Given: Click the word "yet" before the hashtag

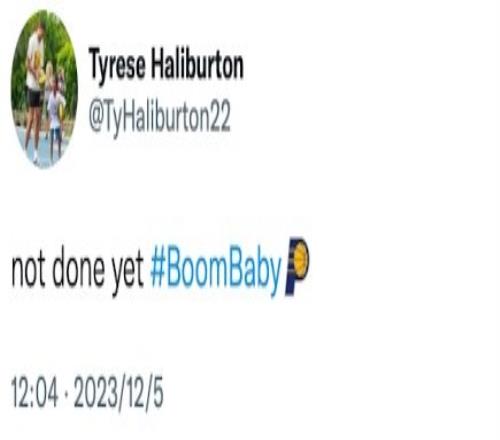Looking at the screenshot, I should (127, 272).
